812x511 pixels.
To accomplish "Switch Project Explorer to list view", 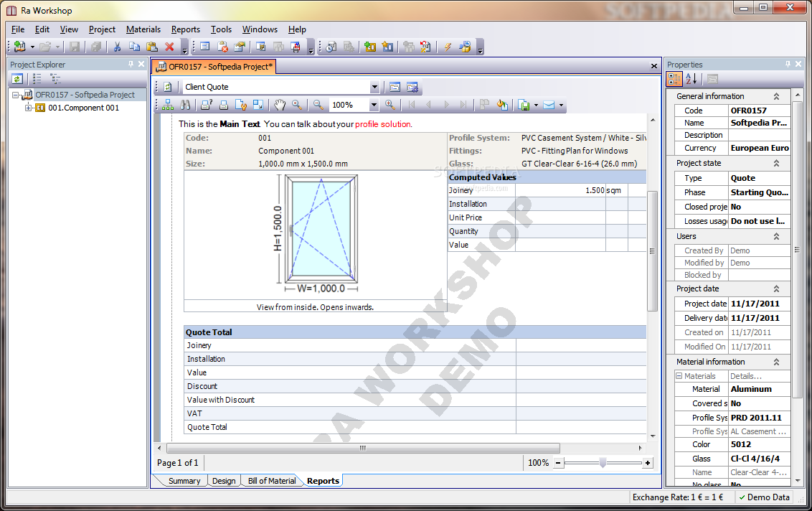I will (37, 79).
